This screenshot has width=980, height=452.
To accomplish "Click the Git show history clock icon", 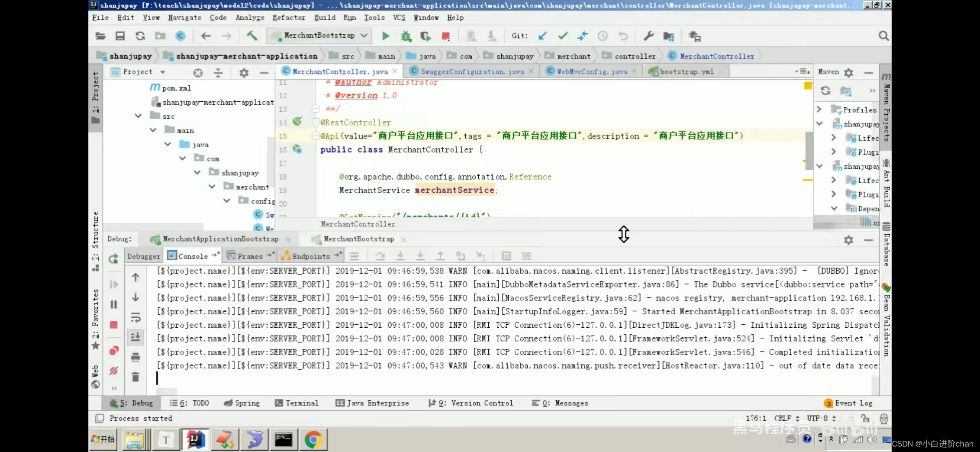I will 603,36.
